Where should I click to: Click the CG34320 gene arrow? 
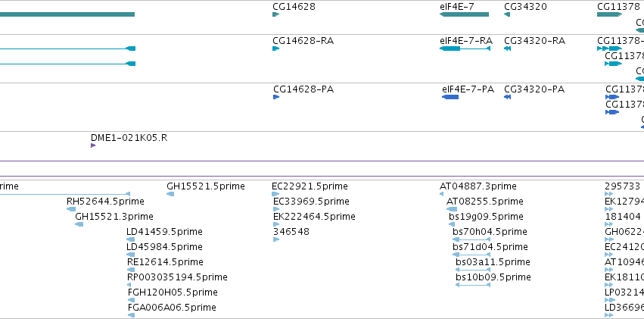coord(507,14)
